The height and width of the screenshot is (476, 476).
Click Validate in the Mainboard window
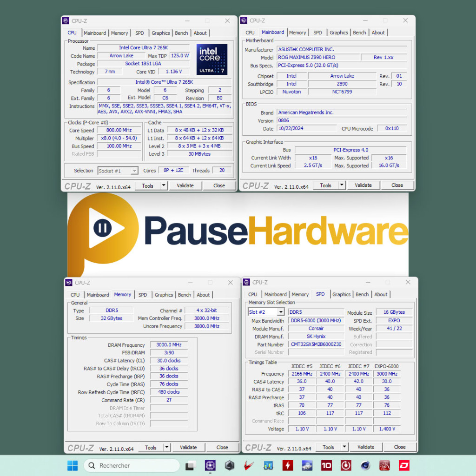pos(363,185)
